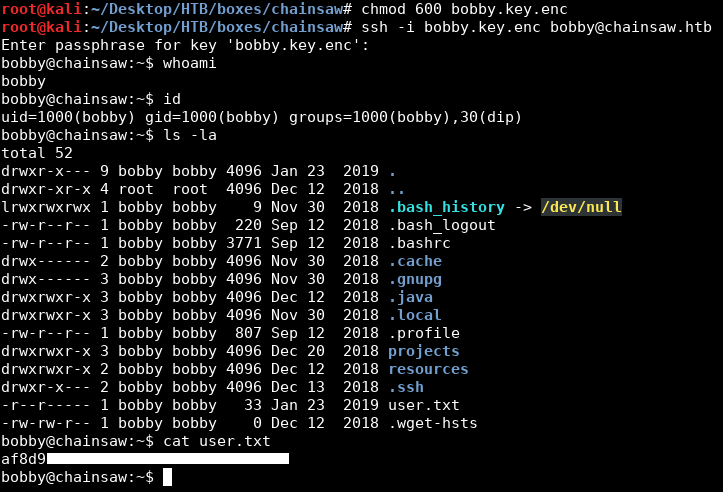
Task: Click the resources directory name
Action: [x=428, y=369]
